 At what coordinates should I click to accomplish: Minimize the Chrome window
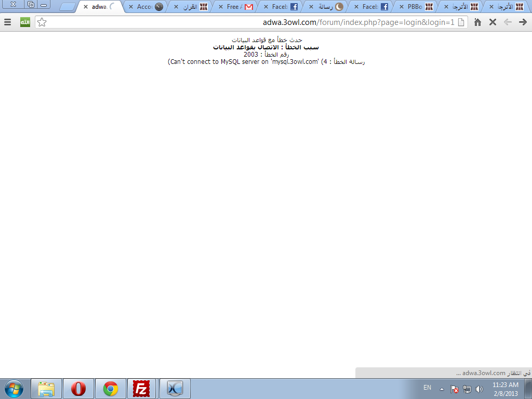(44, 5)
